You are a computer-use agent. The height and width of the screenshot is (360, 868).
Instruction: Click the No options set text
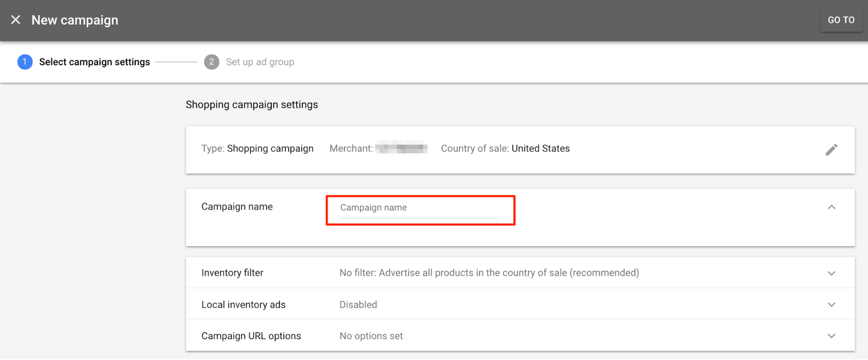pos(371,336)
